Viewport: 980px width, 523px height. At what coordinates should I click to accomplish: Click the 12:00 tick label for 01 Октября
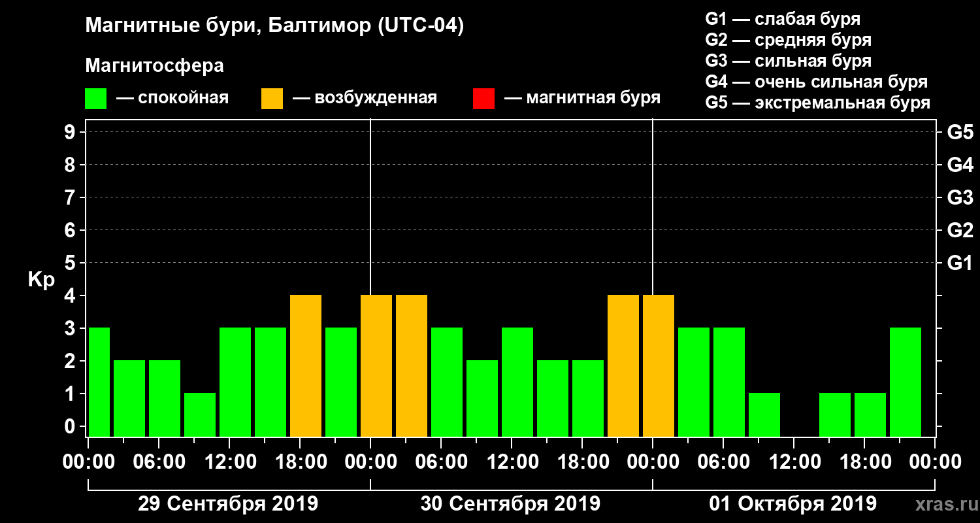794,462
